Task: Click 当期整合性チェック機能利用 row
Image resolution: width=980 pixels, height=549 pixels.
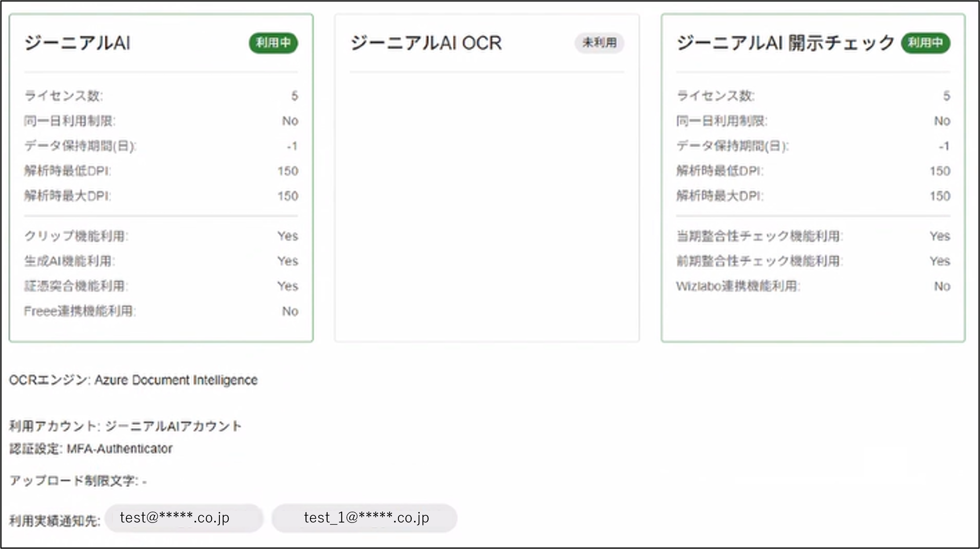Action: 759,236
